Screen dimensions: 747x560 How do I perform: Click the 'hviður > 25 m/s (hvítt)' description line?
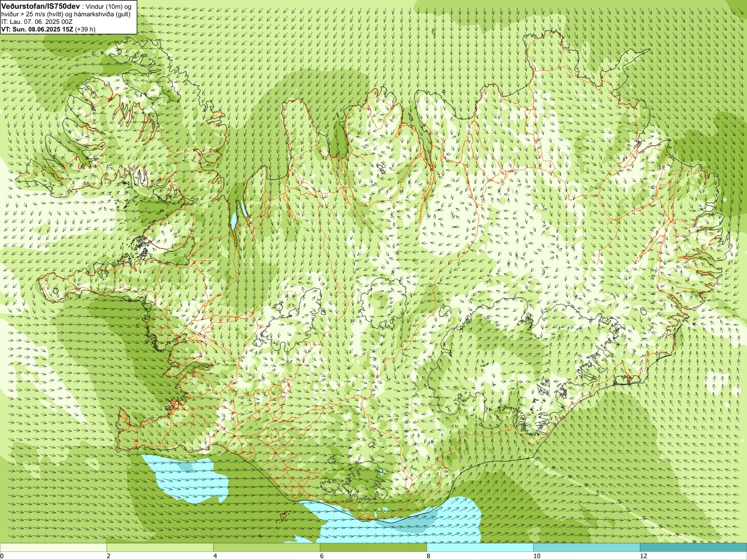66,14
